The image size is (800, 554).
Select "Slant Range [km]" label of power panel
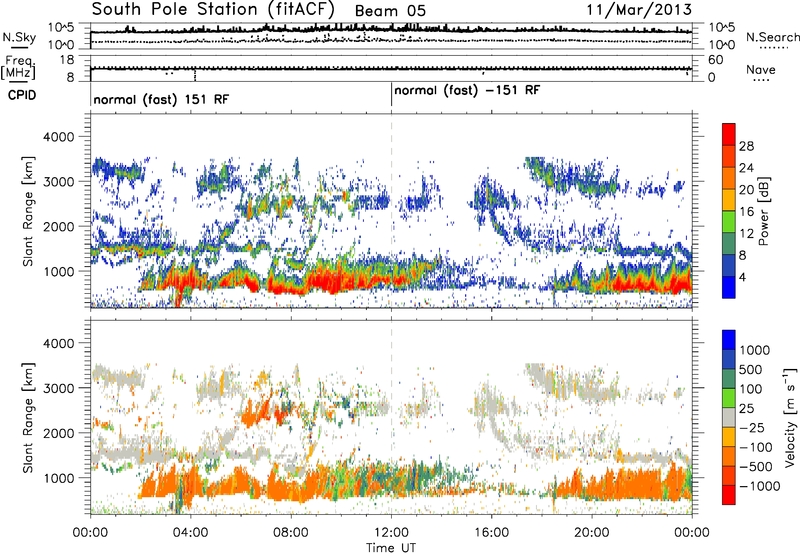(x=28, y=211)
